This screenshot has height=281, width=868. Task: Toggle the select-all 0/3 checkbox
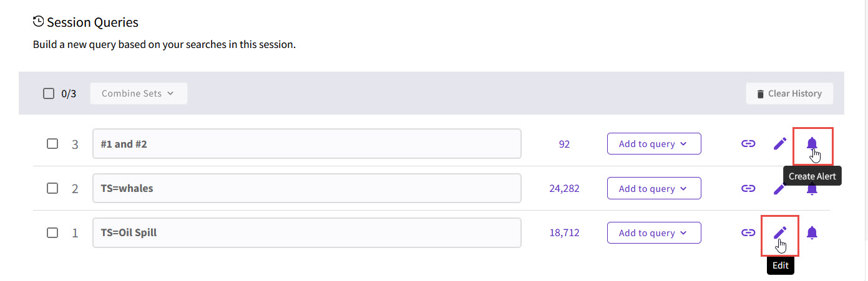(49, 93)
